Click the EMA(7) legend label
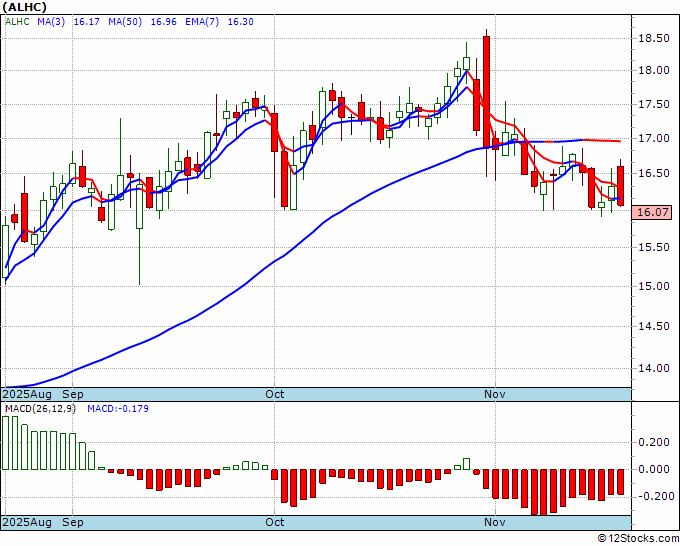The image size is (680, 546). click(202, 22)
